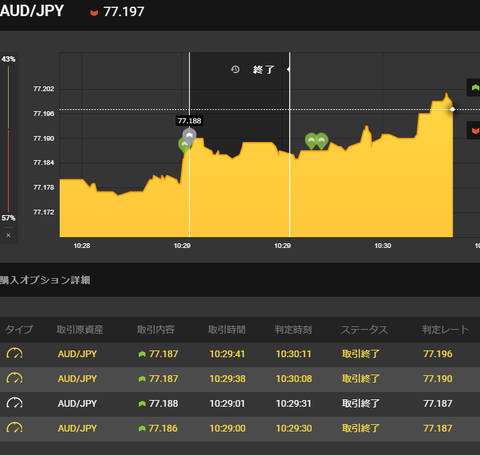Click the green up arrow beside 77.188 in table

142,404
